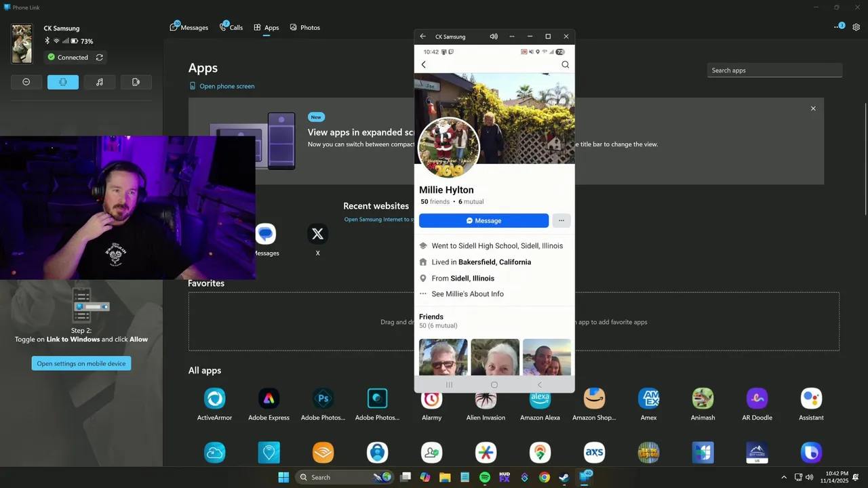The height and width of the screenshot is (488, 868).
Task: Click the Search apps field
Action: [774, 70]
